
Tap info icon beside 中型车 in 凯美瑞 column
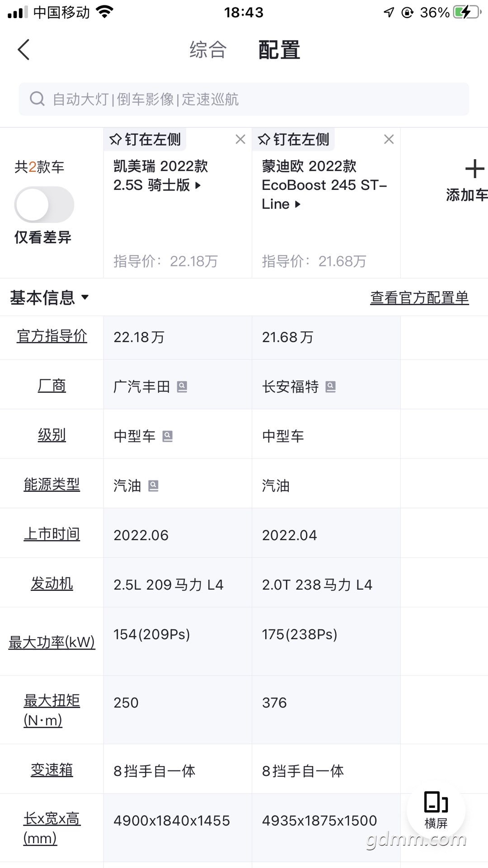coord(168,436)
